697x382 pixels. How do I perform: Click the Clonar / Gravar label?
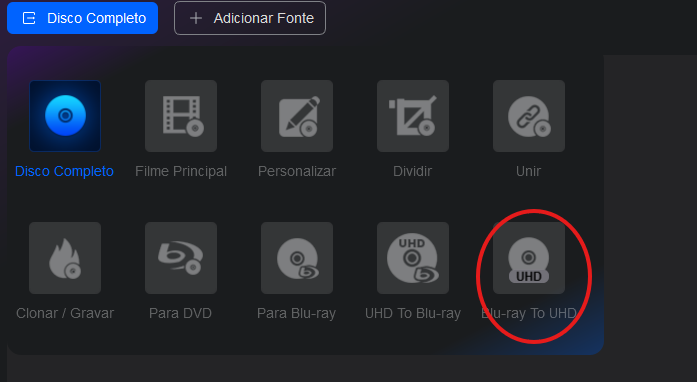coord(65,313)
